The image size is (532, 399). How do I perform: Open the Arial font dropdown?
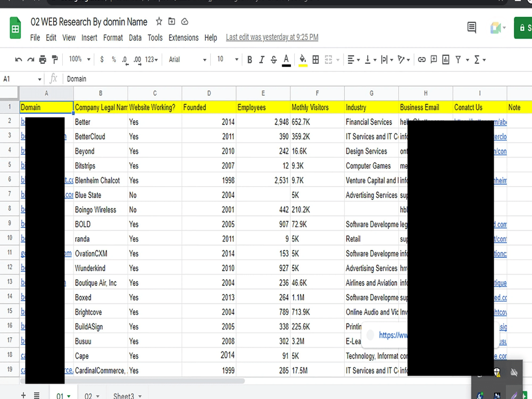(x=187, y=60)
